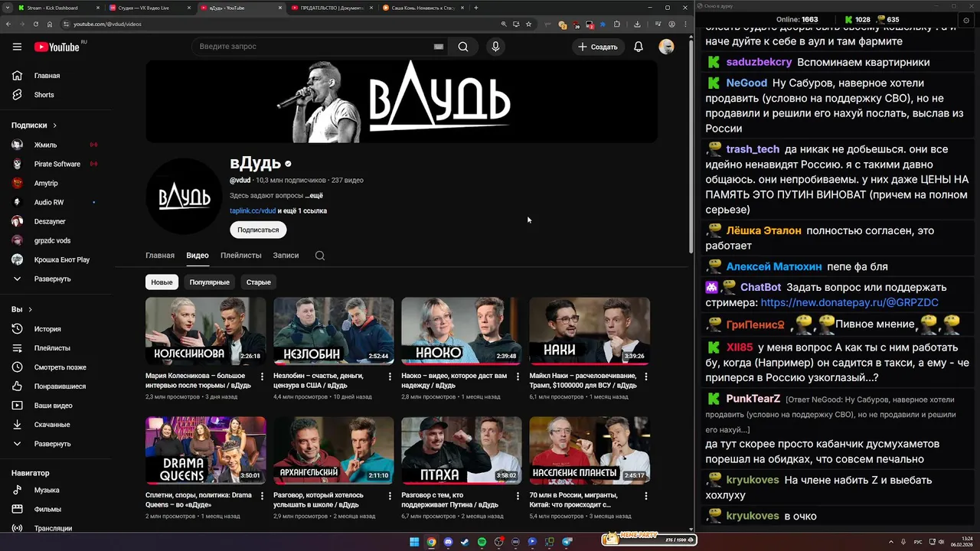Open options for Незлобин video

(390, 377)
